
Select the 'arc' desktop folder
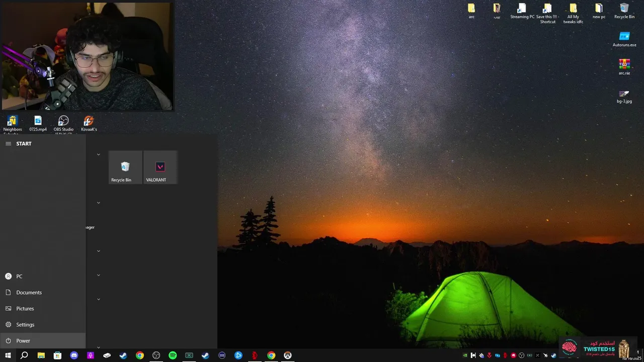pyautogui.click(x=471, y=11)
